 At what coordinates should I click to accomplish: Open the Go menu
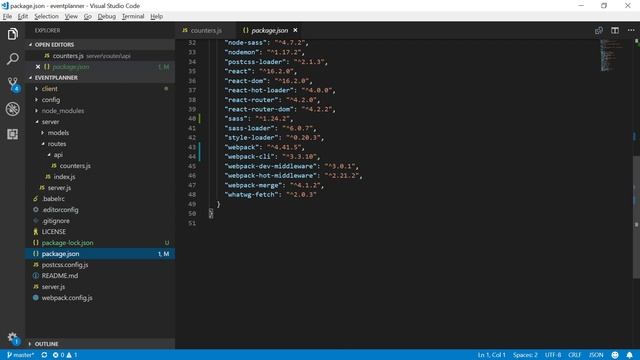pos(87,16)
